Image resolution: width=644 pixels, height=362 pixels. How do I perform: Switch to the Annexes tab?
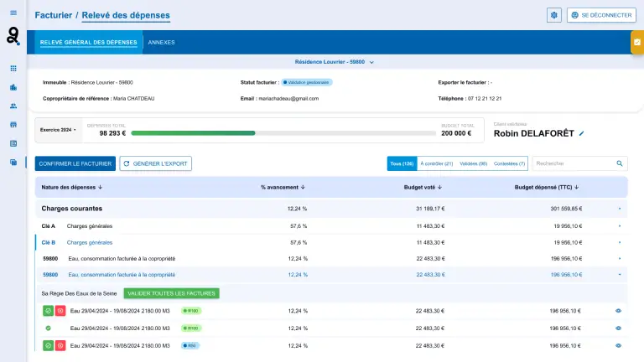coord(161,42)
